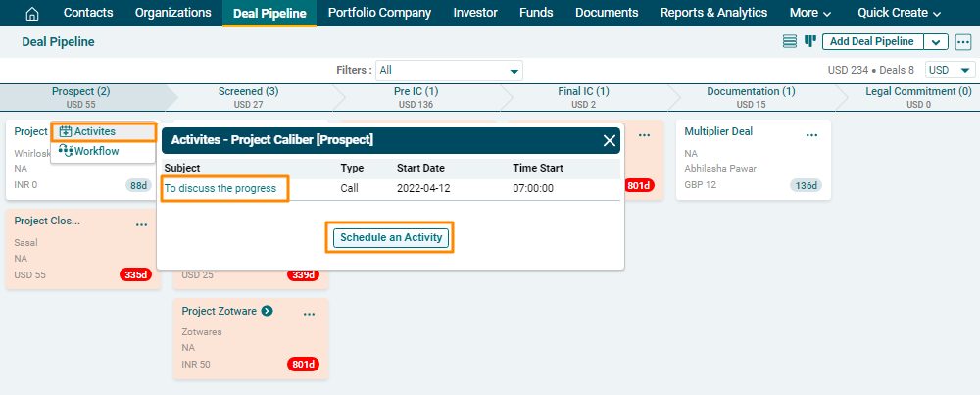Open the Project Clos... card options menu
The height and width of the screenshot is (395, 980).
[141, 224]
